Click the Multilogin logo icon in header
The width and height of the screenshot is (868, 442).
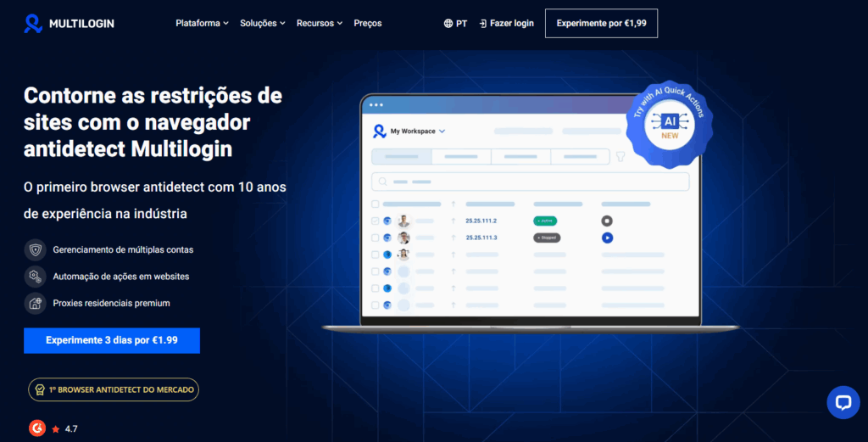[33, 24]
